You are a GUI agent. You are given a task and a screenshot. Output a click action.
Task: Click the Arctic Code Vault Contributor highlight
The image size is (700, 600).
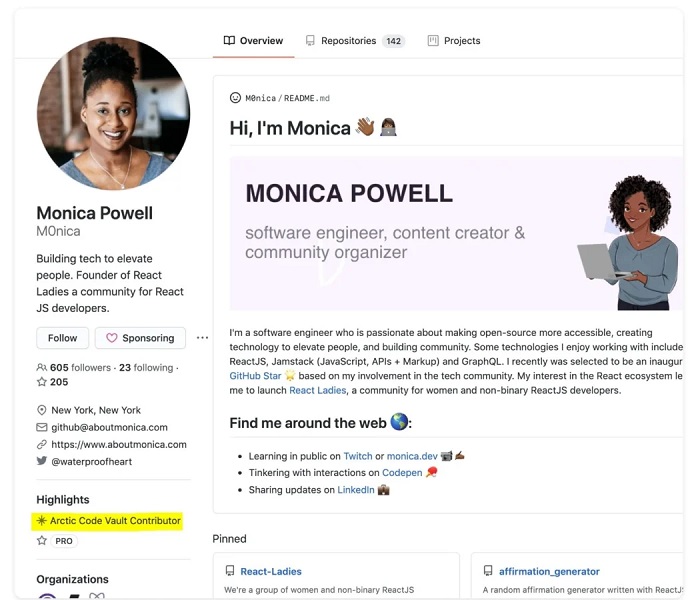115,521
